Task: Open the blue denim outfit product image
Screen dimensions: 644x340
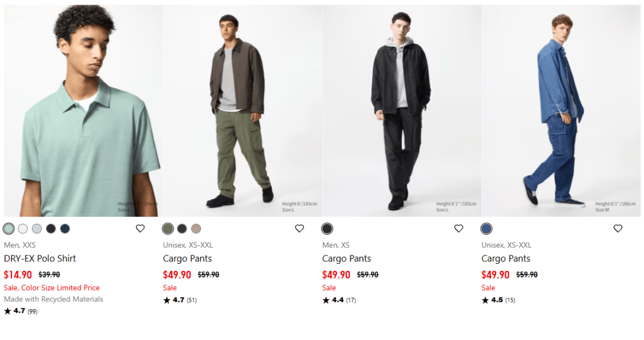Action: 561,111
